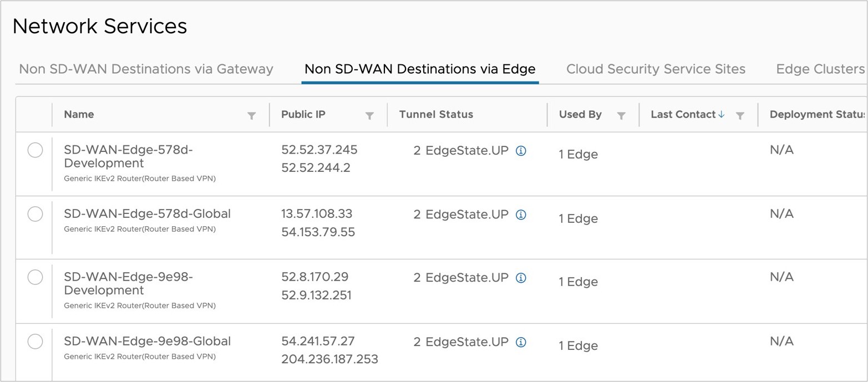Show tunnel info for SD-WAN-Edge-578d-Development
Viewport: 868px width, 382px height.
pos(520,150)
